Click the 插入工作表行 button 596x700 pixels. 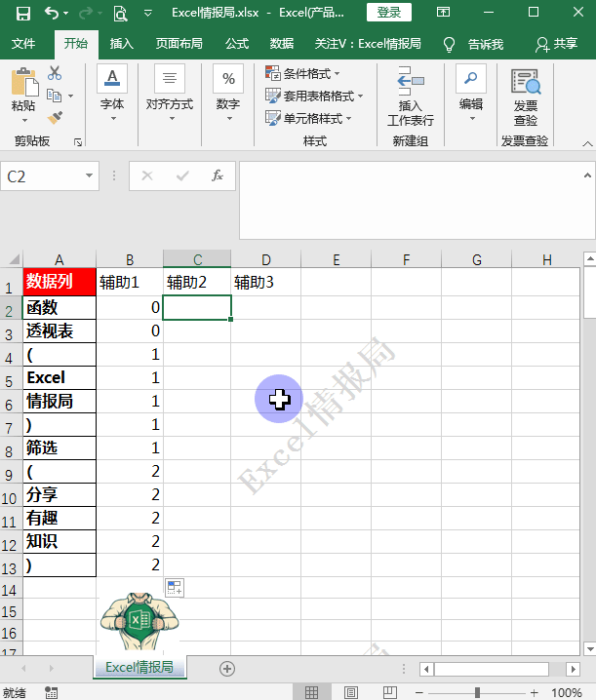click(411, 97)
